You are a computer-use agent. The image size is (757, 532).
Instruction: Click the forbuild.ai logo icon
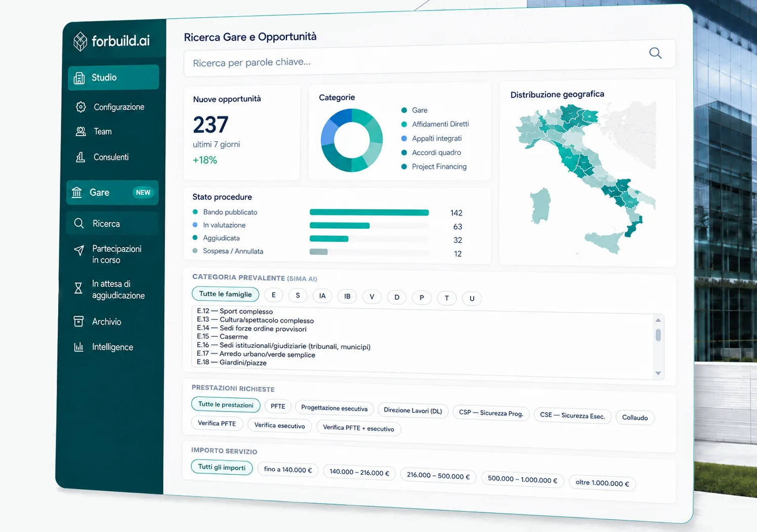(x=80, y=42)
